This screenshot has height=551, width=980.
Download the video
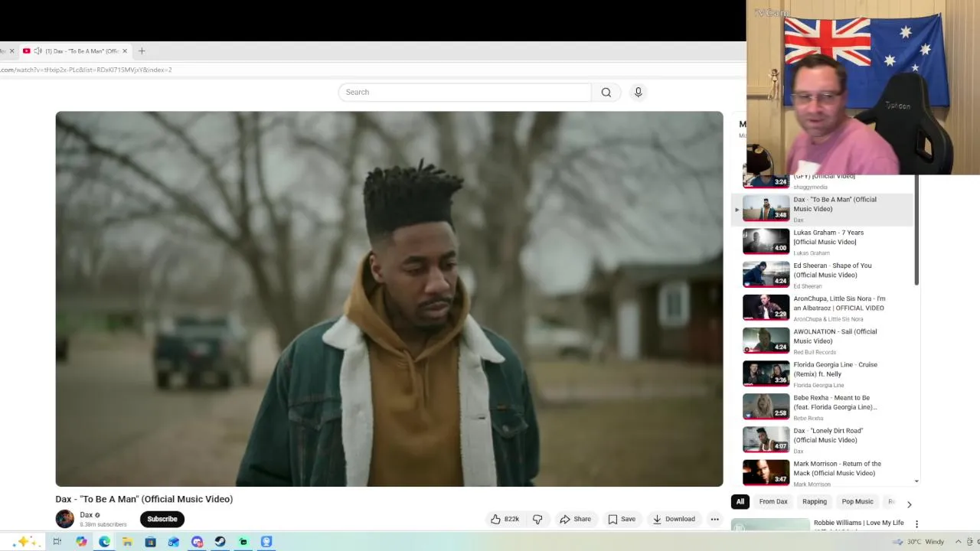pos(674,519)
